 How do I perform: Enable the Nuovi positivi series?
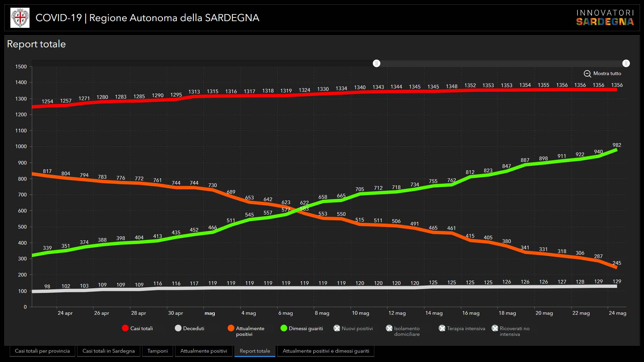click(x=337, y=328)
